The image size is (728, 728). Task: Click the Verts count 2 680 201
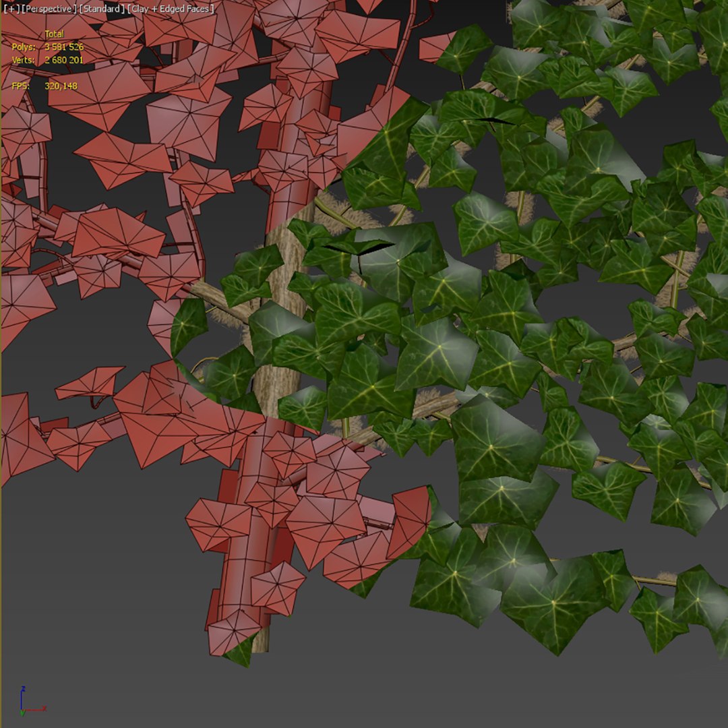point(64,60)
